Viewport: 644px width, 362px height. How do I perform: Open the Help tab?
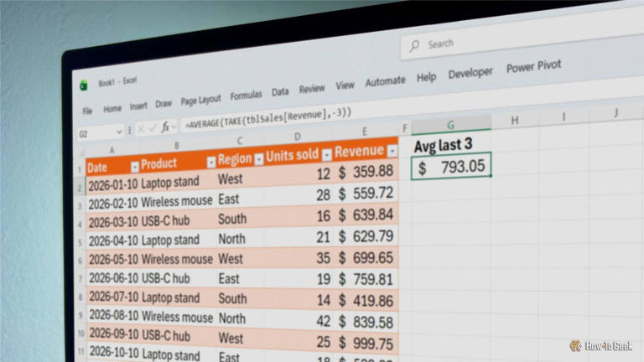(426, 77)
